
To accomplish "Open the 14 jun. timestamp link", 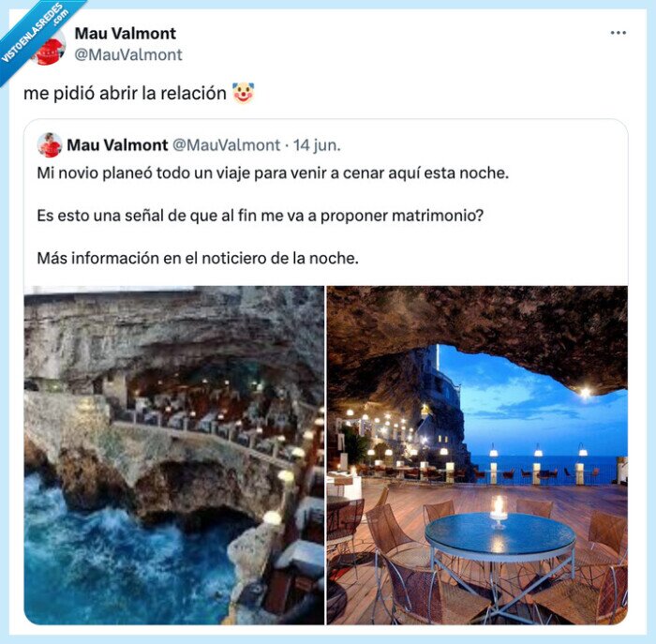I will [x=317, y=145].
